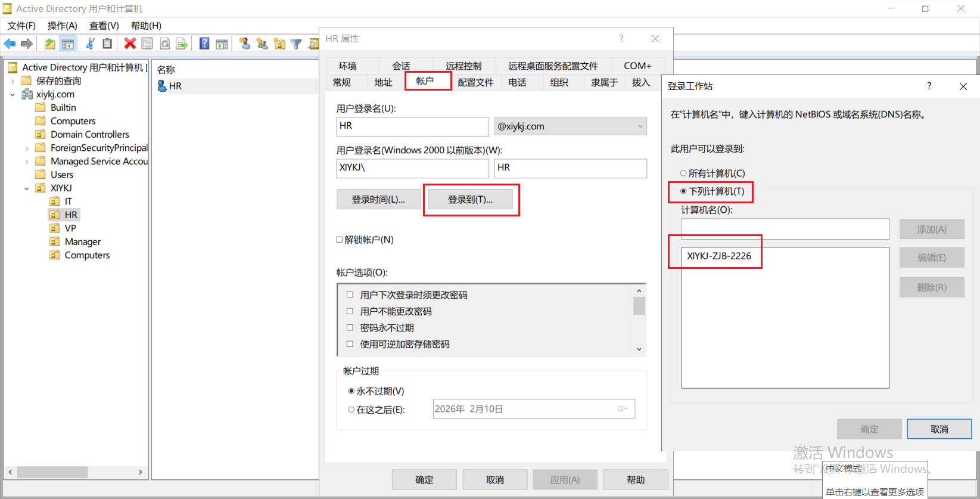Viewport: 980px width, 499px height.
Task: Click 取消 in the 登录工作站 dialog
Action: tap(939, 429)
